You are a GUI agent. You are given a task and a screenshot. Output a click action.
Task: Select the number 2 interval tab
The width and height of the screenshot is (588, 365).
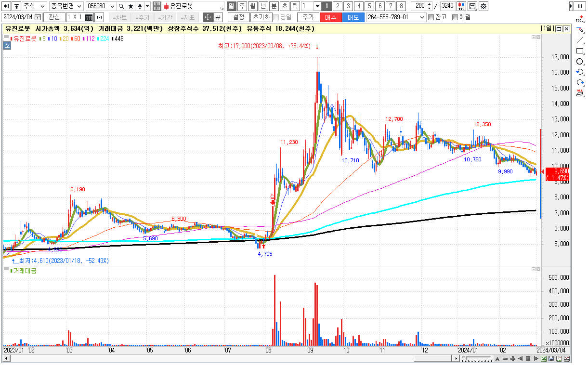point(337,6)
